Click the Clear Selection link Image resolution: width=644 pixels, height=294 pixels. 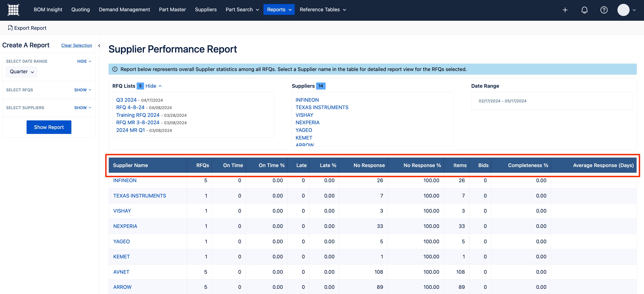[x=77, y=45]
